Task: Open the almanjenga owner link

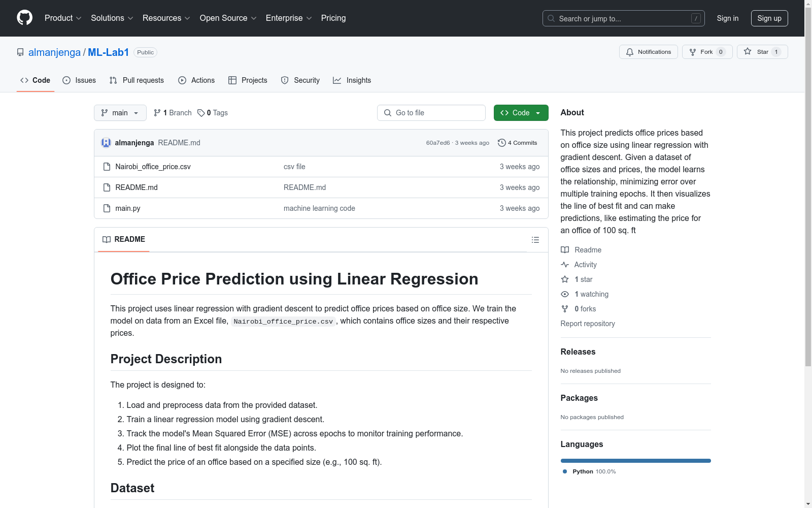Action: 54,52
